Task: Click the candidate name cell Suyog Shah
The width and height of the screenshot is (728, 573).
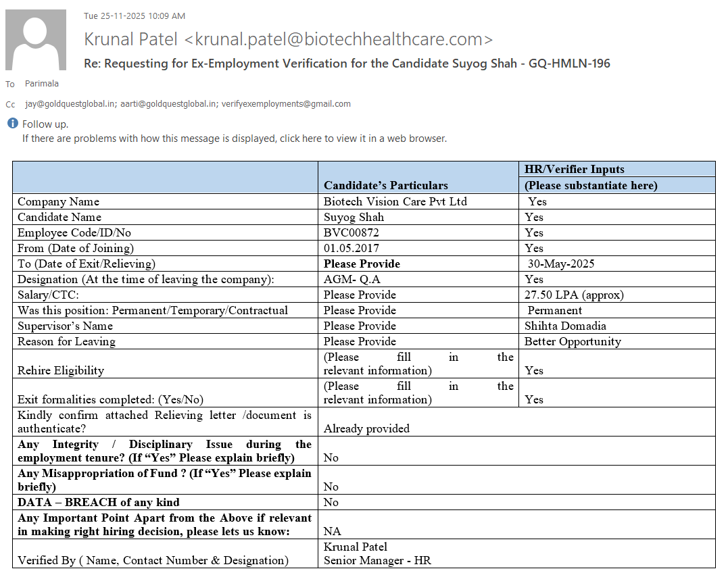Action: click(x=354, y=217)
